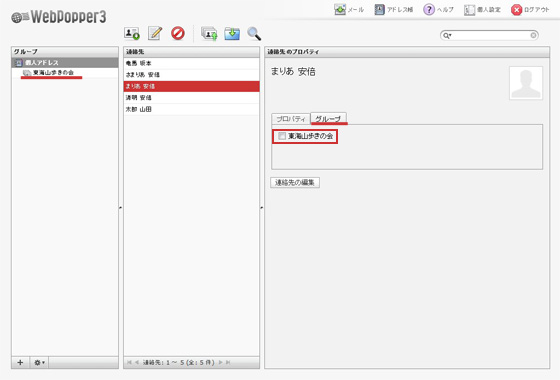Select 東海山歩きの会 group in tree
Viewport: 560px width, 380px height.
click(x=53, y=72)
